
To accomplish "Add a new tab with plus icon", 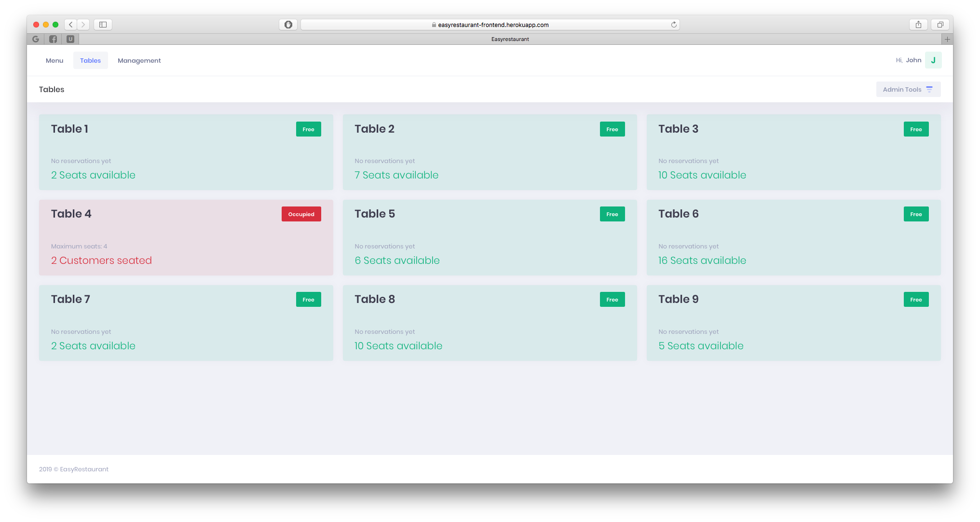I will [x=947, y=39].
